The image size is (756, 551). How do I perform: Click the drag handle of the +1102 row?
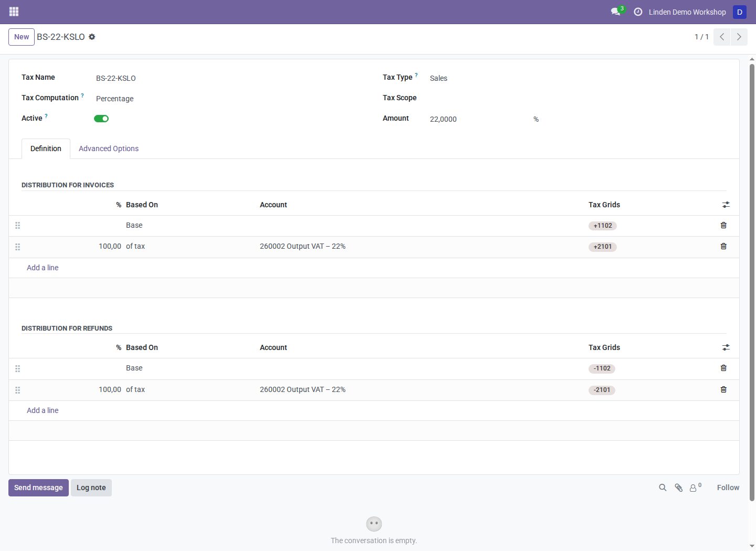point(17,226)
